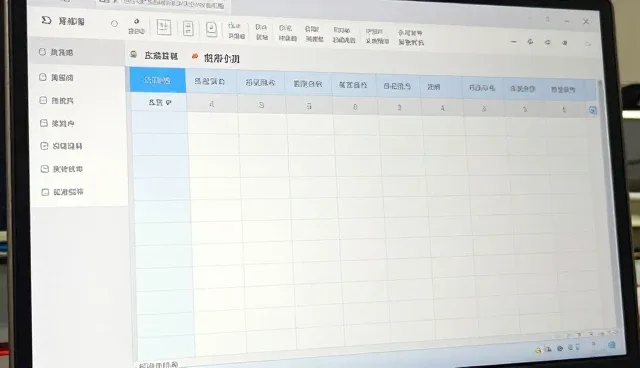Viewport: 640px width, 368px height.
Task: Open the tab with the orange icon
Action: coord(215,58)
